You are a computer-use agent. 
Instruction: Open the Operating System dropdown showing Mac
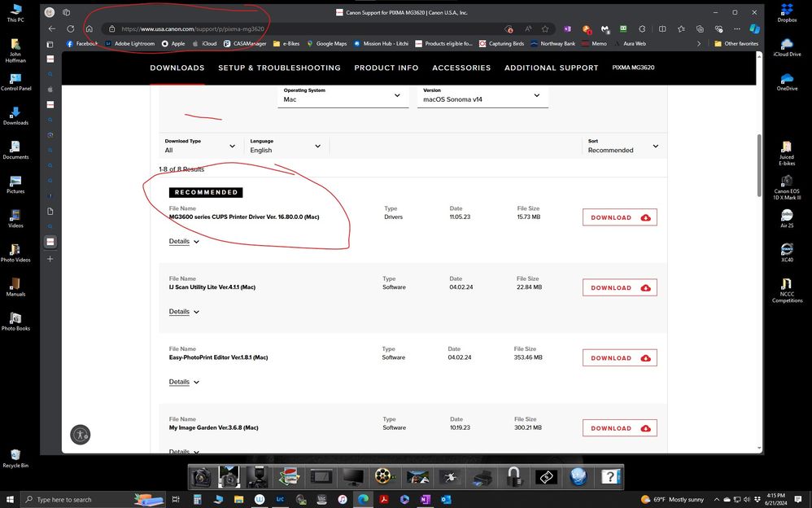342,96
